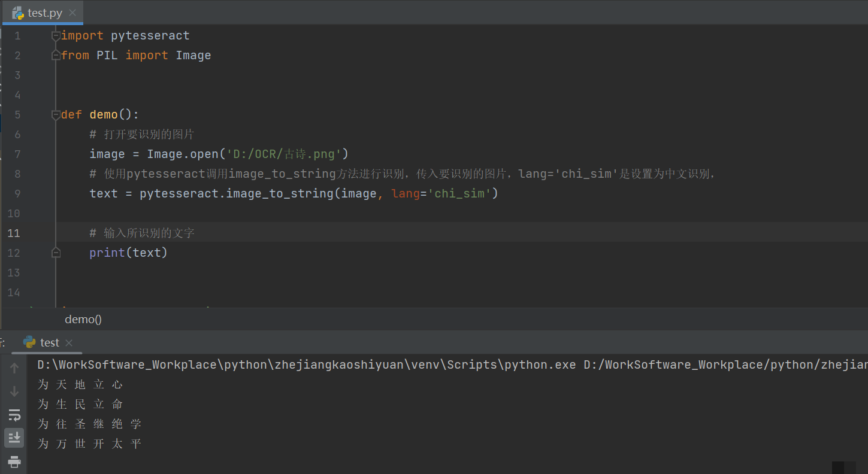Viewport: 868px width, 474px height.
Task: Toggle soft-wrap in the run console
Action: pyautogui.click(x=14, y=415)
